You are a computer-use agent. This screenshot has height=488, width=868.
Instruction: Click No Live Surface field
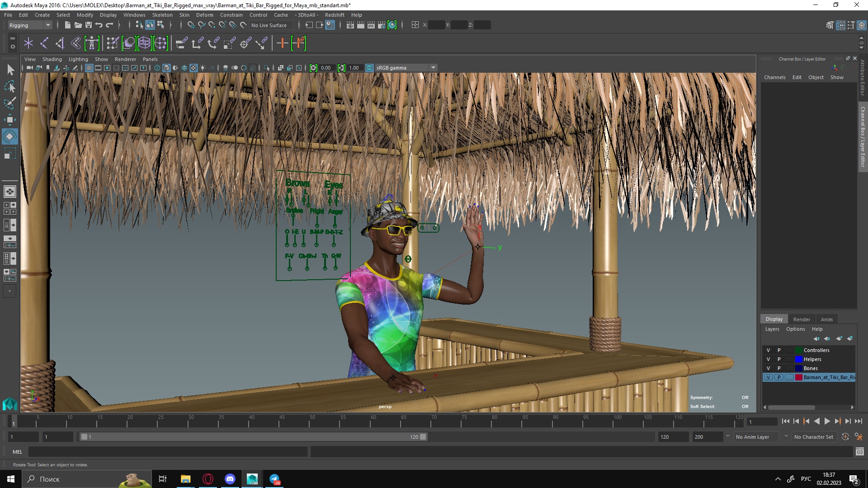(269, 25)
